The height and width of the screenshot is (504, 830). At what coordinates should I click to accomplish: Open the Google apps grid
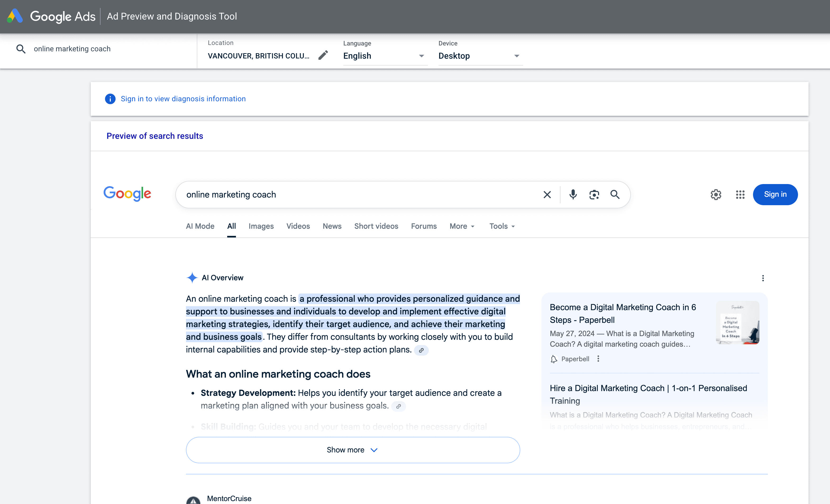click(740, 195)
